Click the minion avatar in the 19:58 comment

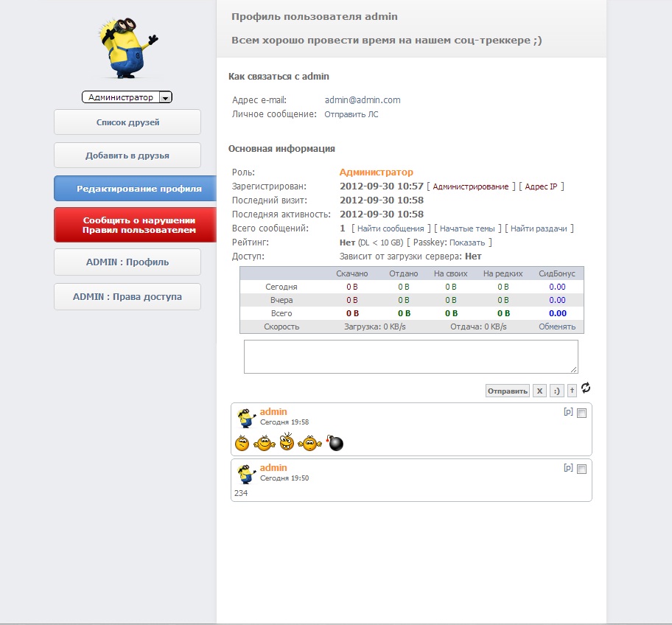[246, 417]
